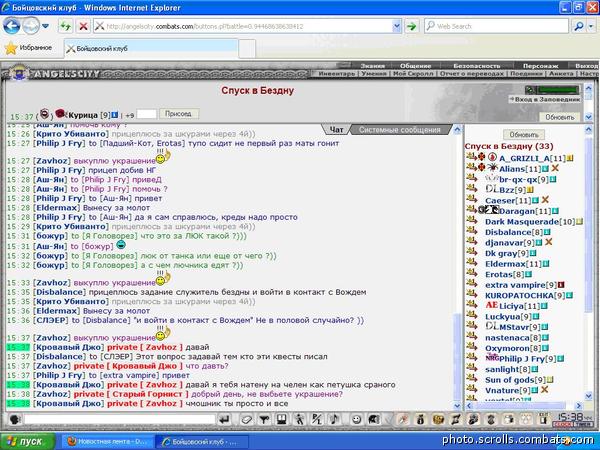Click Обновить button in top panel
The height and width of the screenshot is (450, 600).
[560, 117]
